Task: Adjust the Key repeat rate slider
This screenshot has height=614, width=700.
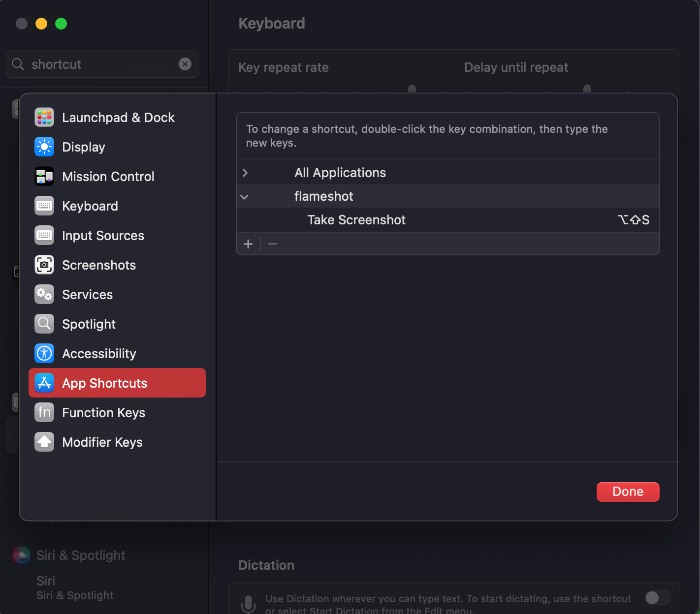Action: 412,90
